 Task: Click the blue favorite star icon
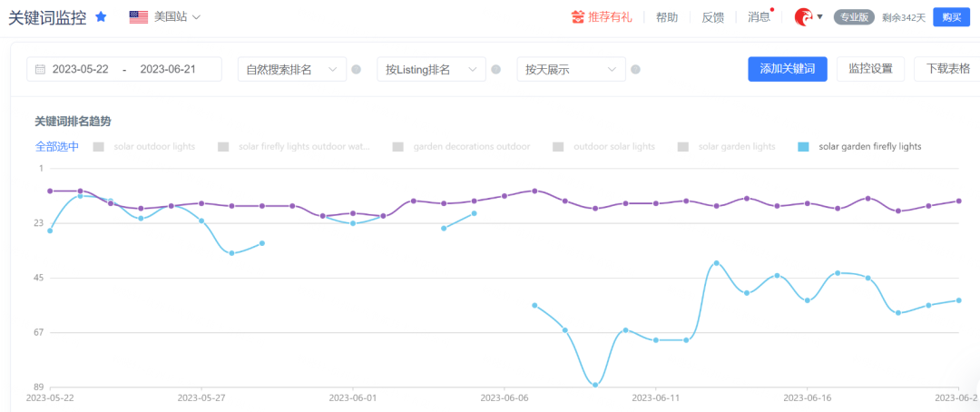click(x=101, y=17)
